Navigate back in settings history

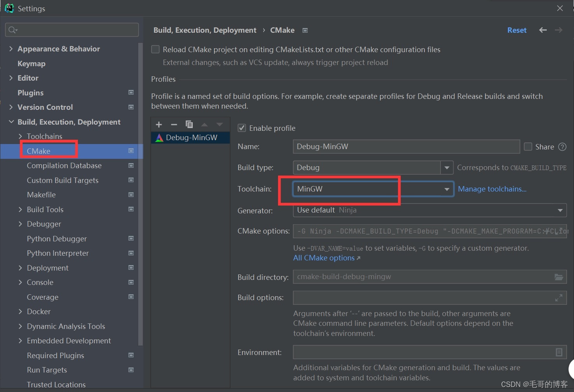(x=543, y=30)
